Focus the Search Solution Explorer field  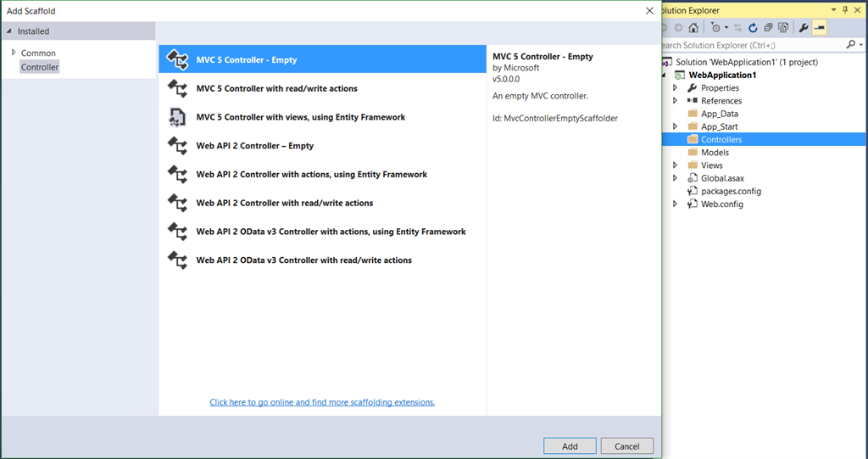click(x=753, y=45)
